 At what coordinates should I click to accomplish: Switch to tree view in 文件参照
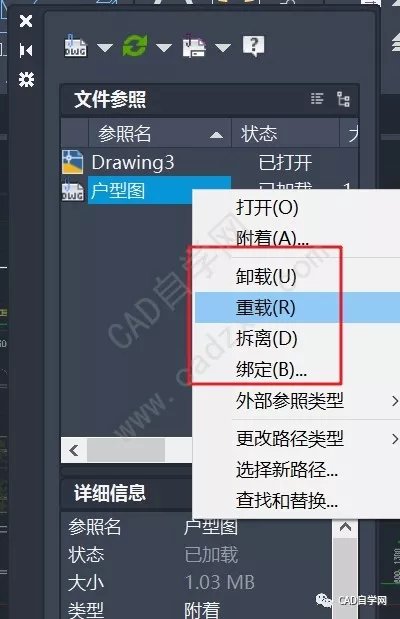tap(343, 99)
